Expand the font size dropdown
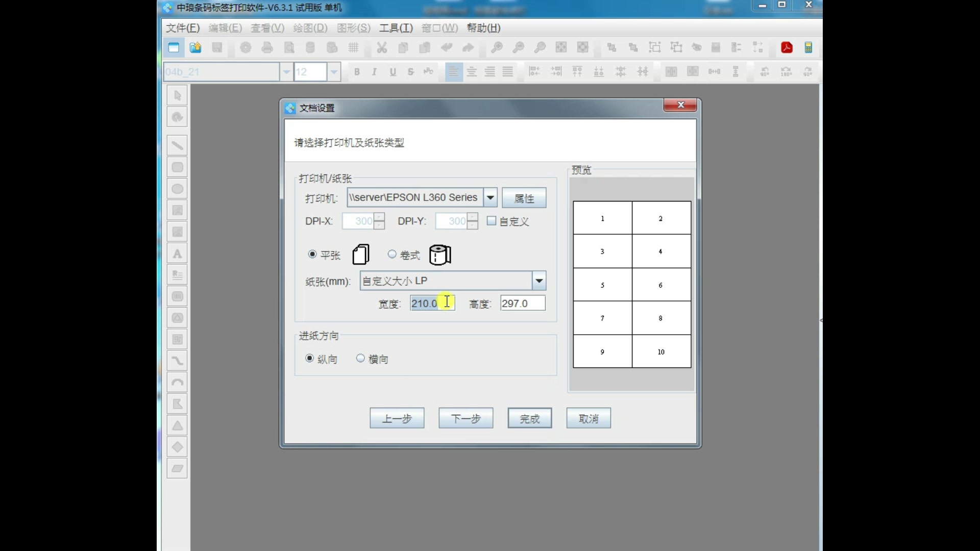The height and width of the screenshot is (551, 980). (334, 72)
